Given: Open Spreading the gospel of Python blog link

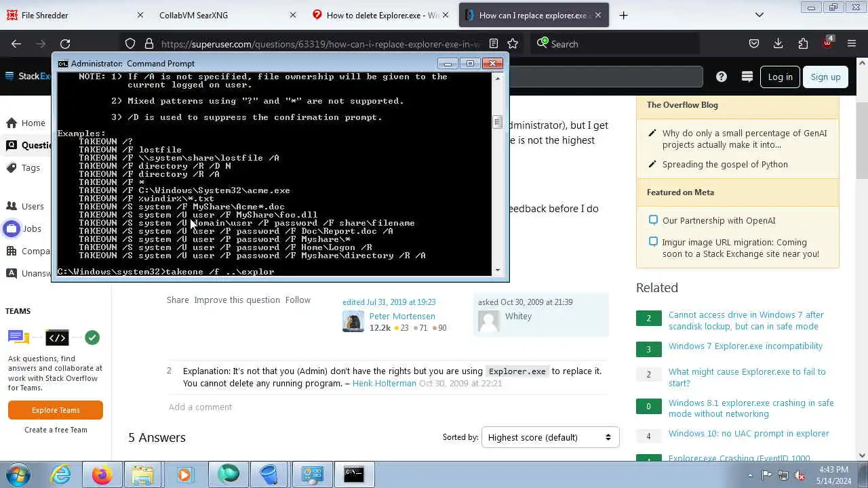Looking at the screenshot, I should click(725, 164).
